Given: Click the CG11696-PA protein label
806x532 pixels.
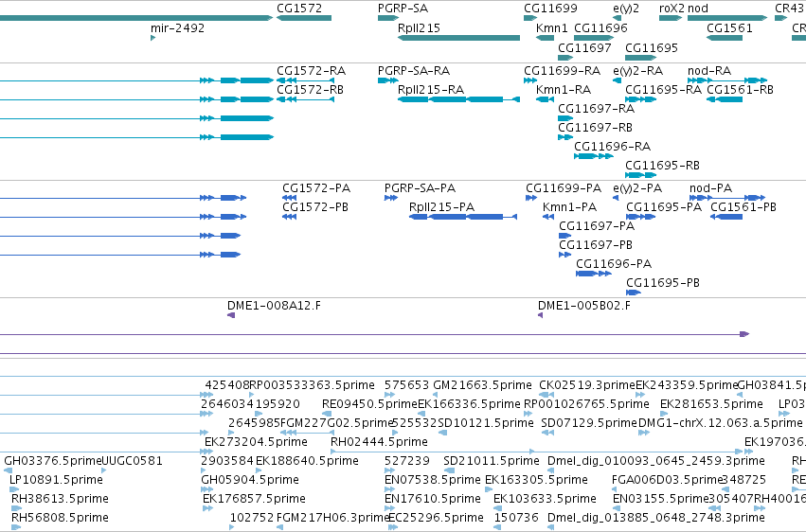Looking at the screenshot, I should coord(614,264).
